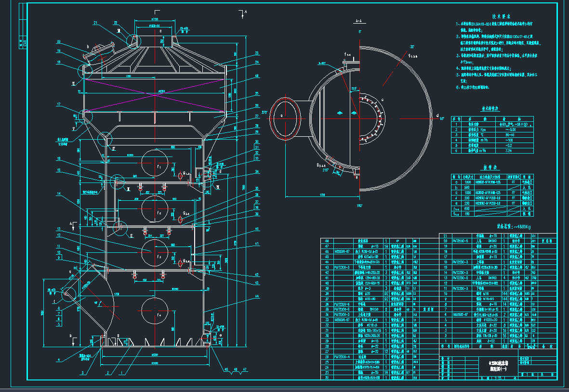The height and width of the screenshot is (392, 569).
Task: Select the 接管表 nozzle table heading
Action: 491,168
